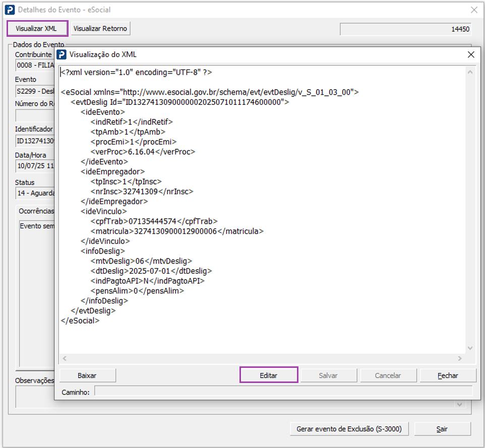Click the closing ideEmpregador tag
The image size is (485, 448).
coord(114,201)
